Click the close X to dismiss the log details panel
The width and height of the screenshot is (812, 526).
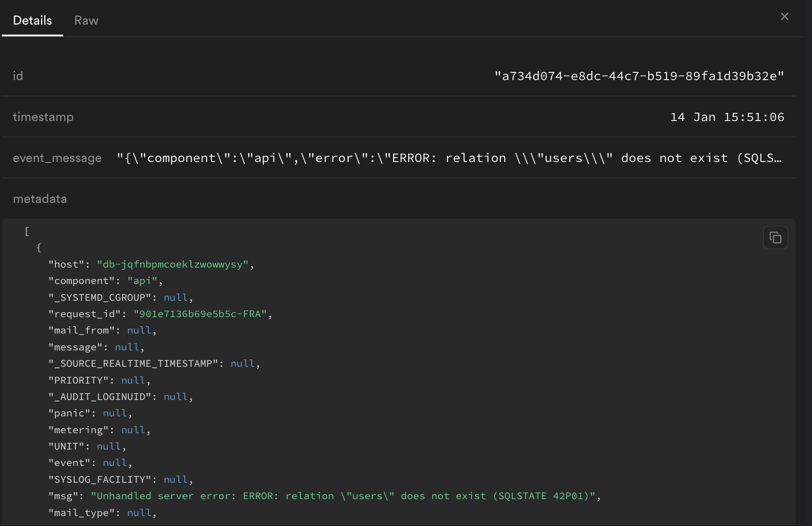[x=784, y=16]
